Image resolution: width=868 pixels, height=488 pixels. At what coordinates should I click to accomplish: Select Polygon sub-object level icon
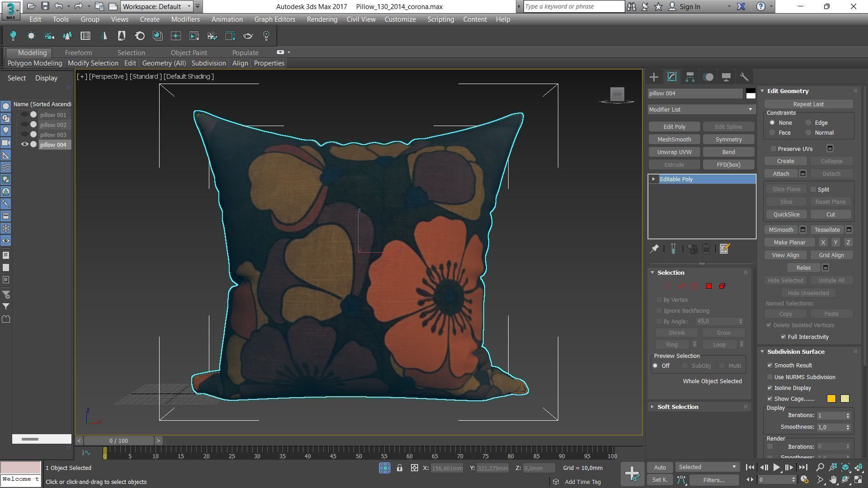pos(709,286)
